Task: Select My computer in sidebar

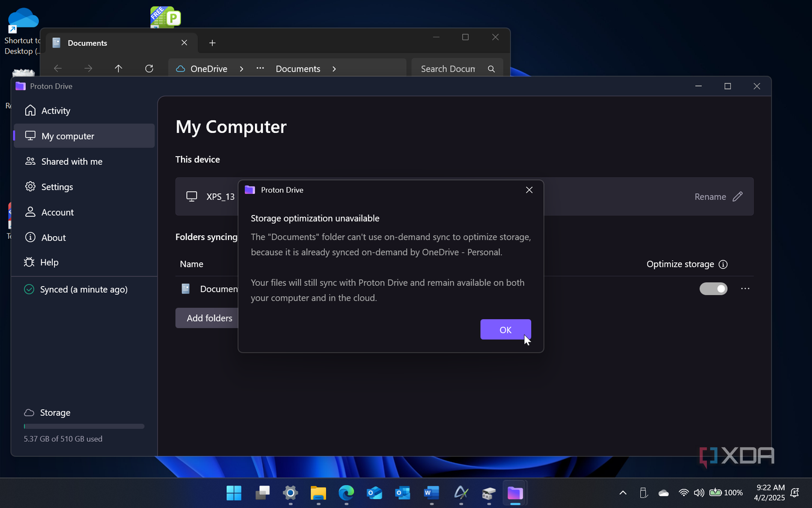Action: click(x=84, y=136)
